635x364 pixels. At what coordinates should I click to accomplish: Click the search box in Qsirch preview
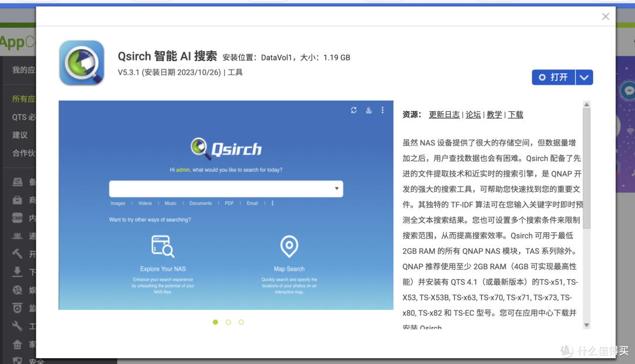tap(226, 189)
